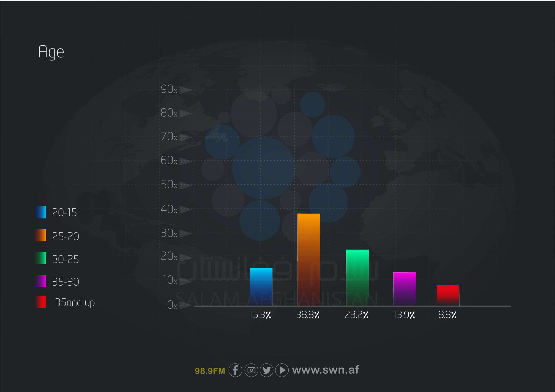Click the arrow marker beside 50%
Viewport: 555px width, 392px height.
[x=185, y=185]
